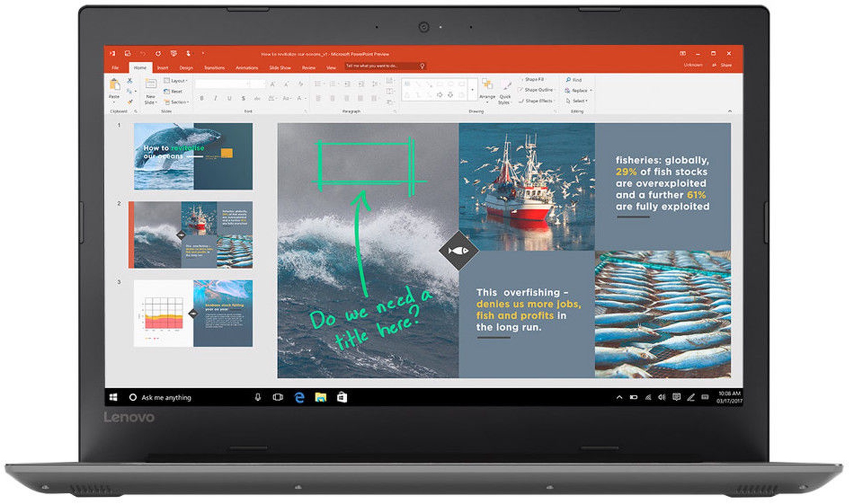Toggle Bold formatting
Screen dimensions: 854x504
(x=202, y=99)
